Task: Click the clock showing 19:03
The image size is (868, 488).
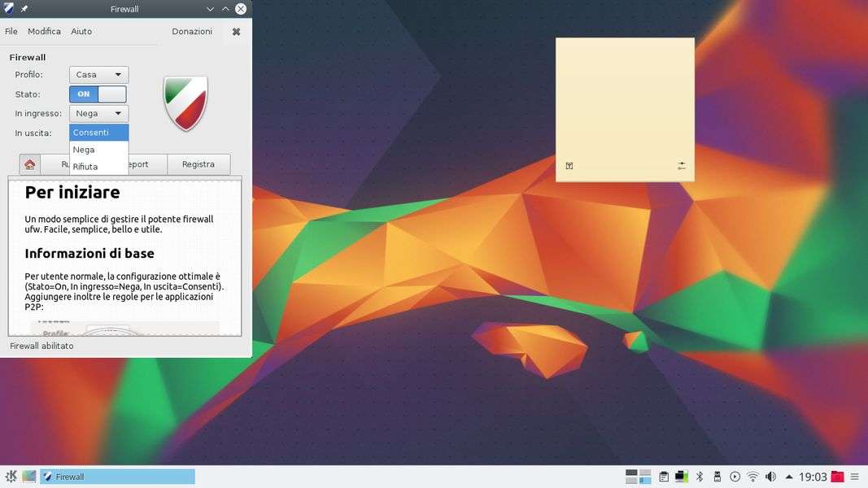Action: coord(813,477)
